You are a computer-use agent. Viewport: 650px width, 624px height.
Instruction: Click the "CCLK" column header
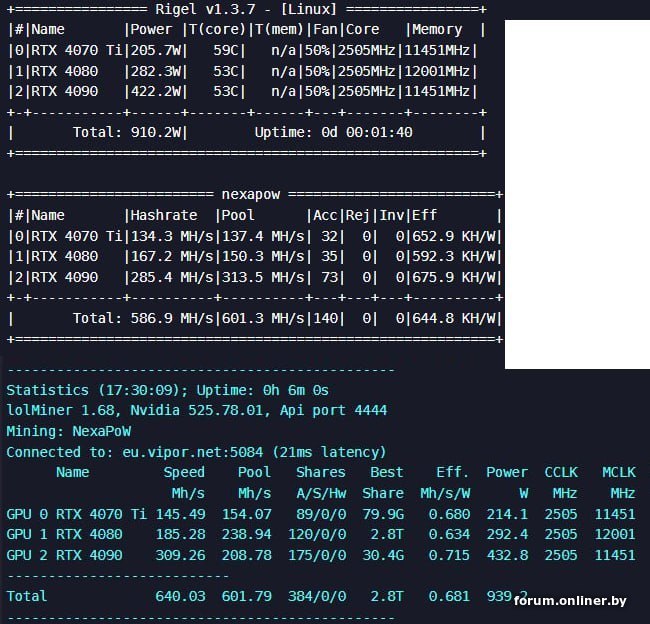561,473
